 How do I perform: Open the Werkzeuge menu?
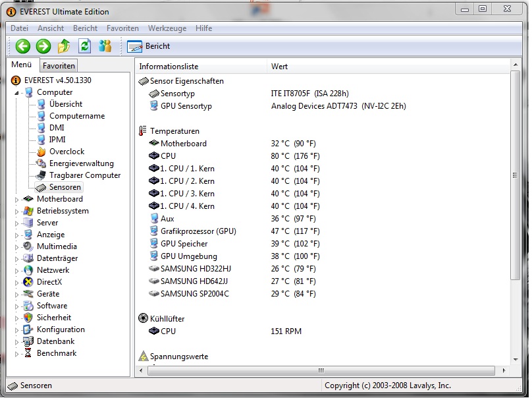167,28
